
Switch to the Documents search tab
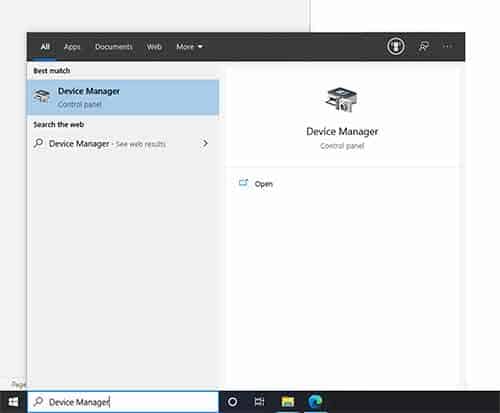pos(114,47)
